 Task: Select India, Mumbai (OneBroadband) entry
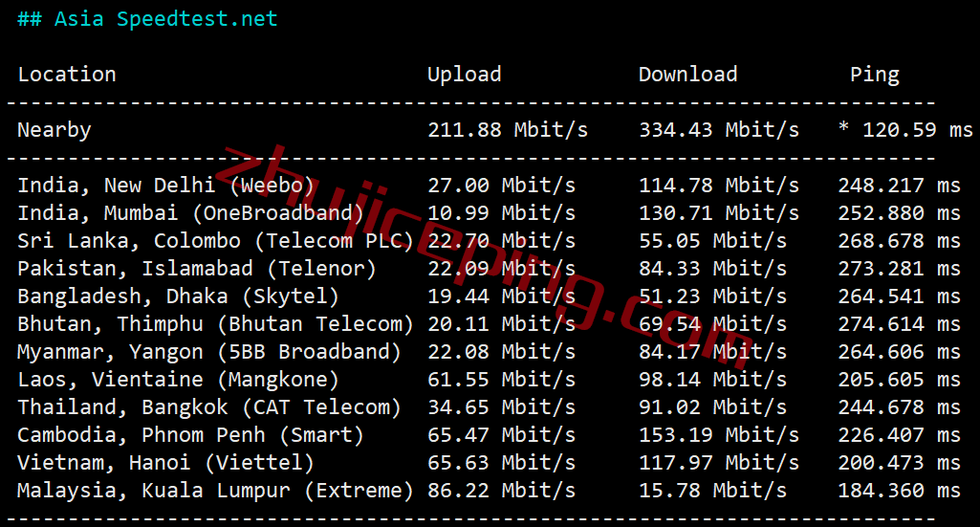point(191,213)
